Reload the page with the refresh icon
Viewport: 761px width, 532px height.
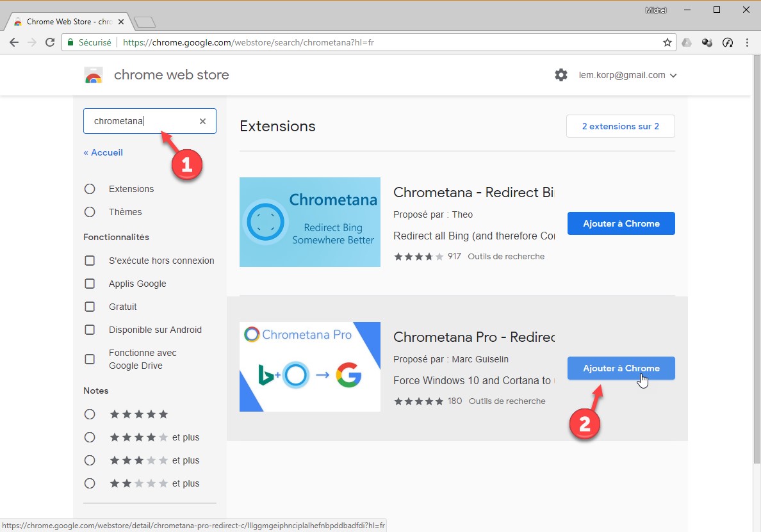pyautogui.click(x=50, y=42)
